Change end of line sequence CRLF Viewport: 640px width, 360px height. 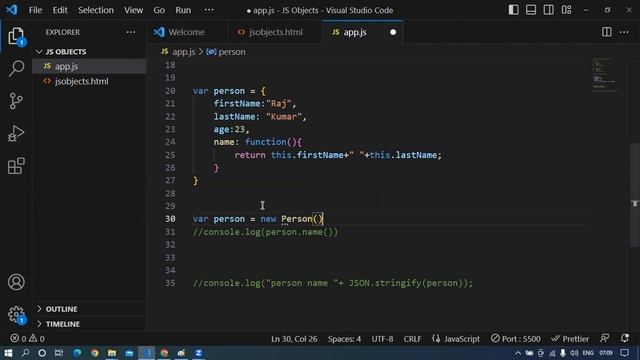click(412, 339)
